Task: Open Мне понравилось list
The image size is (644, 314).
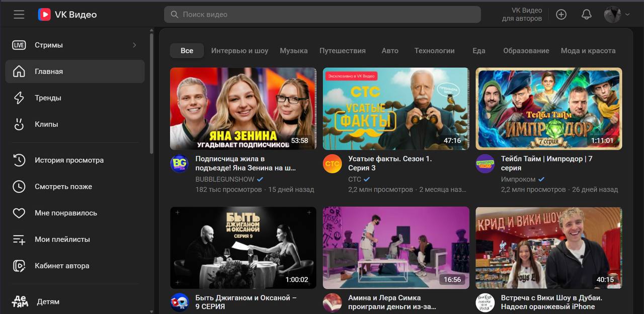Action: coord(75,213)
